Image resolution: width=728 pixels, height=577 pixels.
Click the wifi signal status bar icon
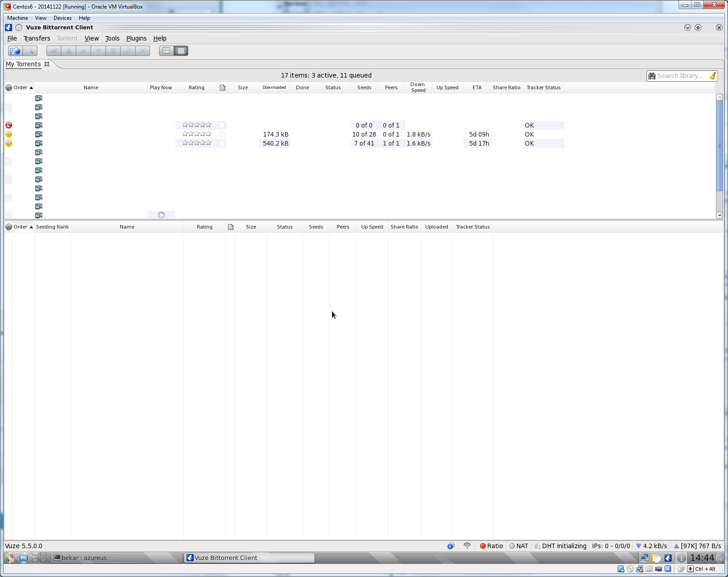click(467, 546)
